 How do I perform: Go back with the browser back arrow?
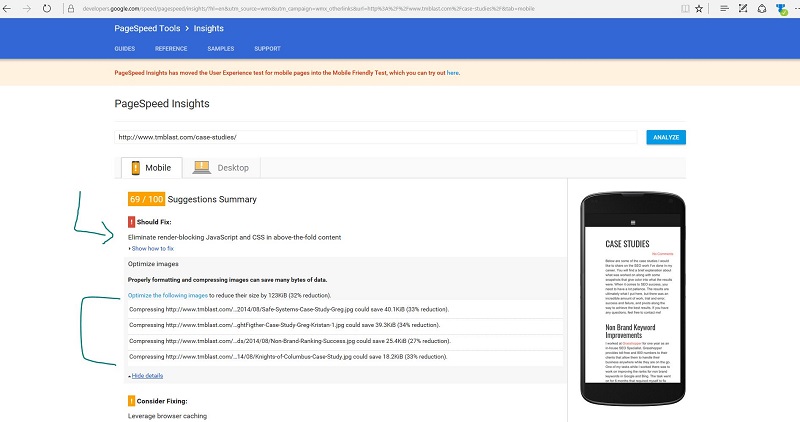[x=7, y=9]
